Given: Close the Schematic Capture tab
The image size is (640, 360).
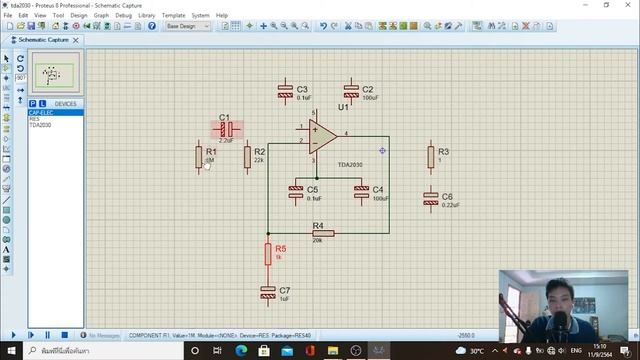Looking at the screenshot, I should pyautogui.click(x=76, y=40).
